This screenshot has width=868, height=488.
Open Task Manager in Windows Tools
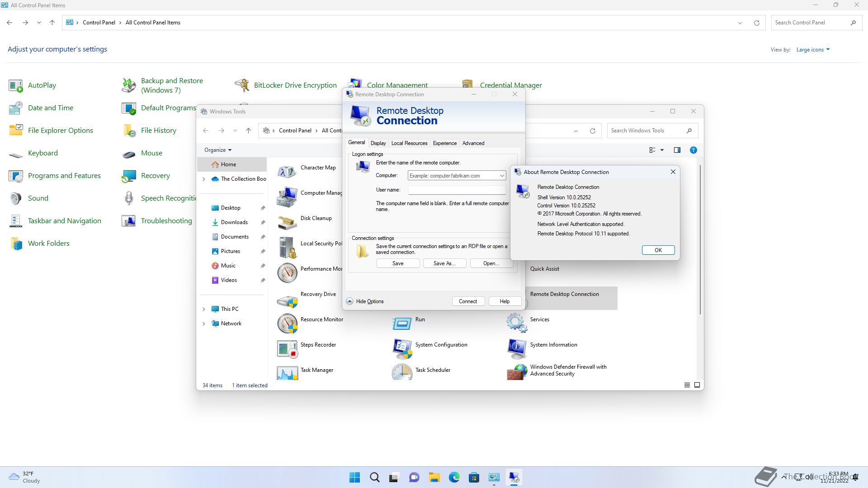click(x=305, y=372)
